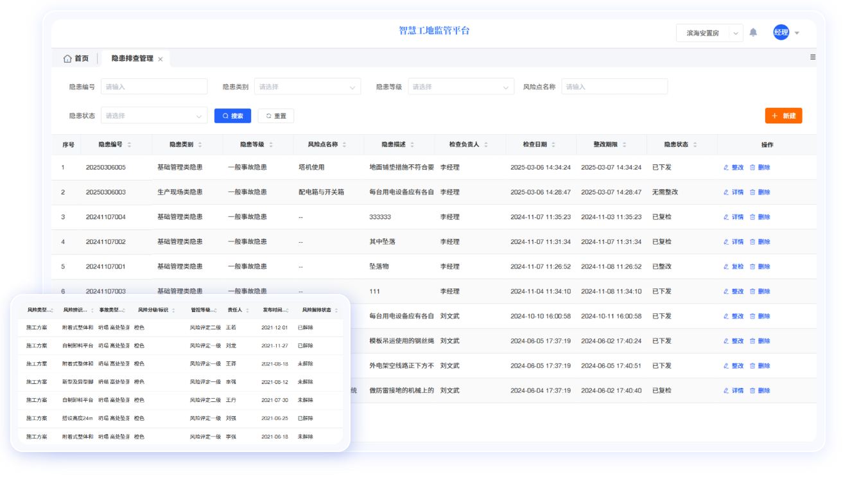Screen dimensions: 868x479
Task: Click 删除 for record 20250306005
Action: pos(759,168)
